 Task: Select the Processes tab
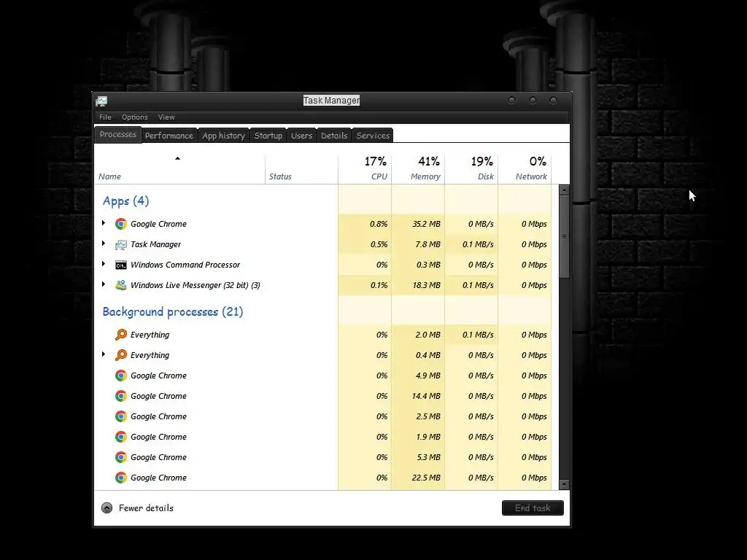117,135
